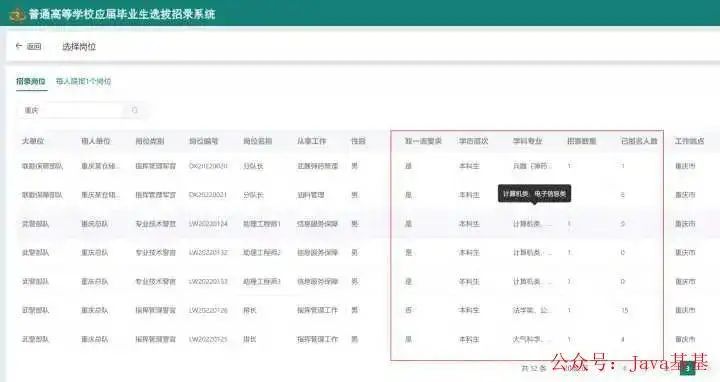Click the 油料管理 work cell
Viewport: 720px width, 382px height.
[311, 195]
